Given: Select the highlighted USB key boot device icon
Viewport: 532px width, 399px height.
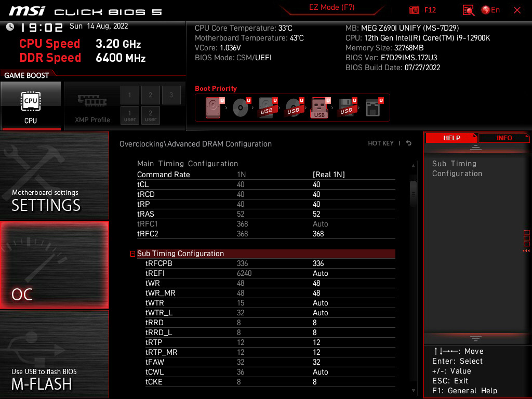Looking at the screenshot, I should pyautogui.click(x=321, y=108).
